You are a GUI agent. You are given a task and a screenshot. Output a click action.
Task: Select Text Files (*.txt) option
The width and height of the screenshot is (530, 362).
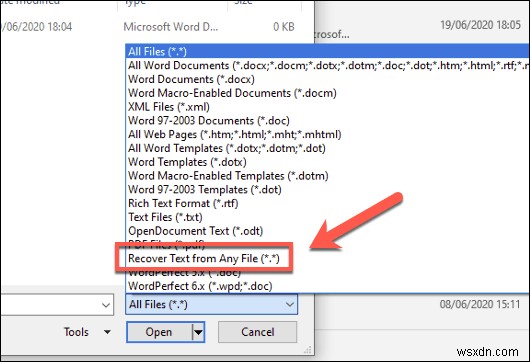(x=327, y=217)
